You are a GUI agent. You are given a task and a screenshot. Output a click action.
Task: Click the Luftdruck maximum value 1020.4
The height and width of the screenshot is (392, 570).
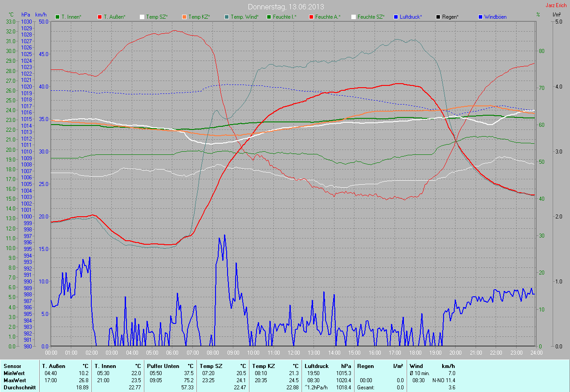(343, 380)
